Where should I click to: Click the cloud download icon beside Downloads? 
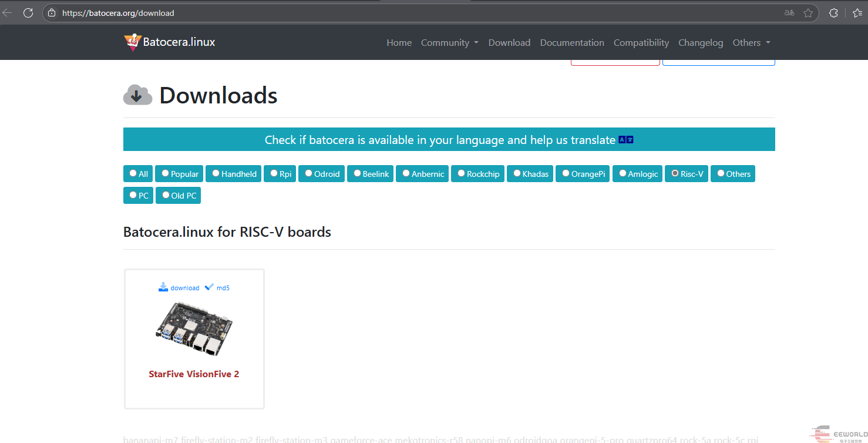[x=138, y=95]
